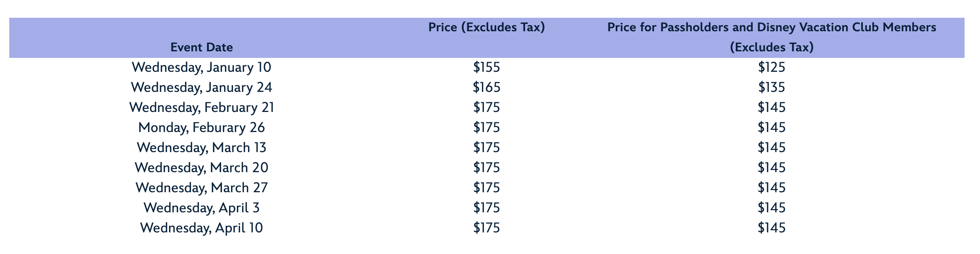Select the Wednesday, March 13 date cell
The image size is (980, 254).
coord(202,148)
